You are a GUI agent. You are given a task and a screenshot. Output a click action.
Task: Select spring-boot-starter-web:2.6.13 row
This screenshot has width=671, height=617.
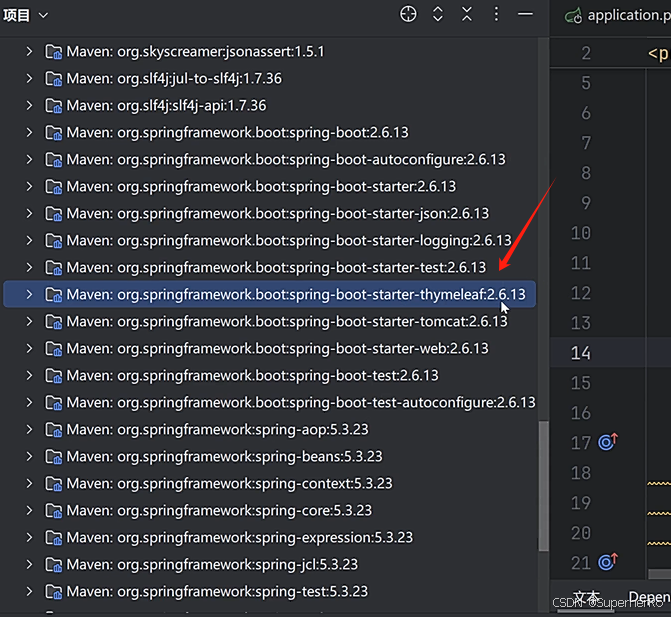(x=269, y=348)
